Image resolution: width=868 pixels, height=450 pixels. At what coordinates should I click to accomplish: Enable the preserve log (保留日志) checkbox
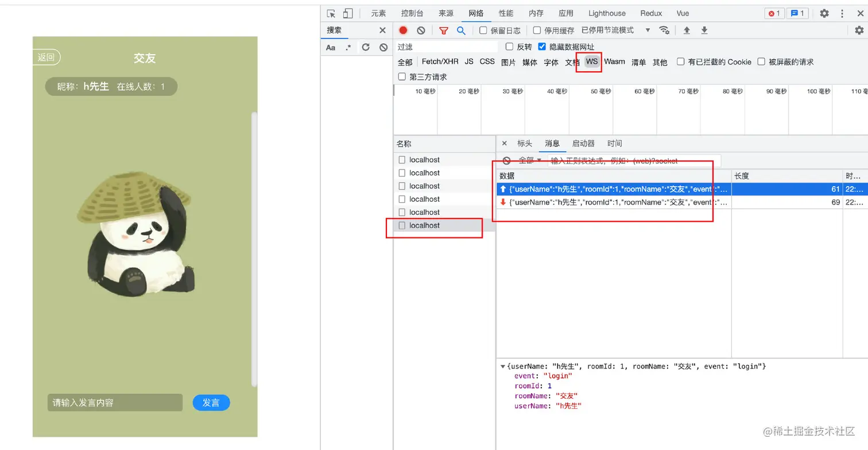tap(483, 30)
